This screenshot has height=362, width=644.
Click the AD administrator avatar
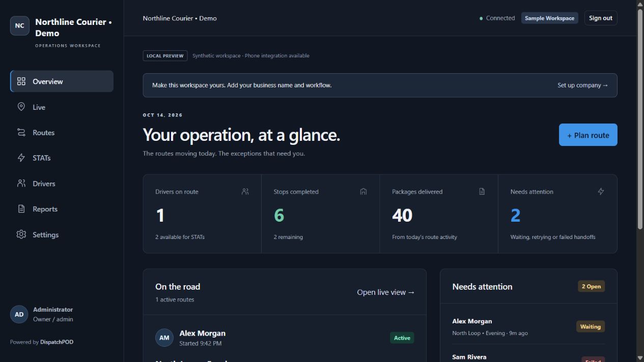point(19,314)
